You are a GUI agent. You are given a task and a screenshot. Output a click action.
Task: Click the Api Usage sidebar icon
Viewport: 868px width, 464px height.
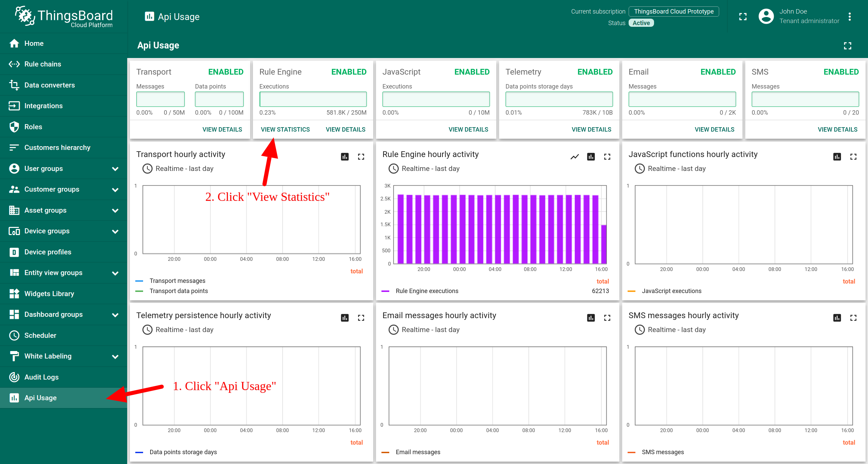[14, 398]
